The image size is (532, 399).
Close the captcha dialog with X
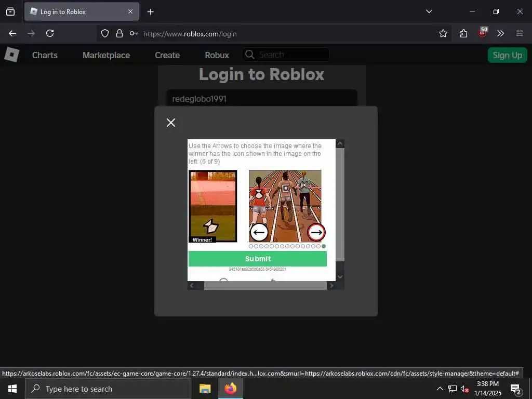pos(171,123)
